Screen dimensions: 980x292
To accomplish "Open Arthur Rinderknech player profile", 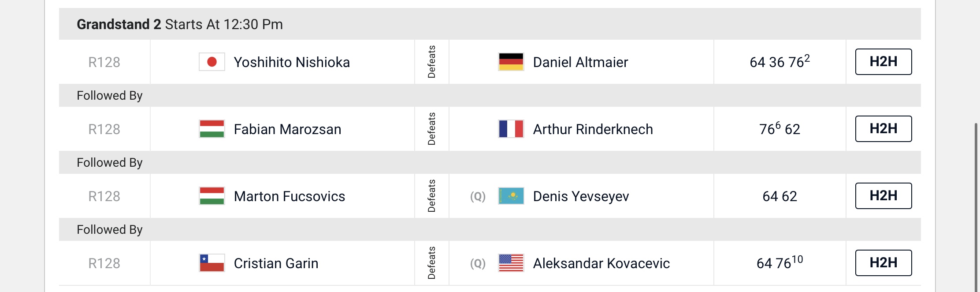I will pyautogui.click(x=593, y=129).
